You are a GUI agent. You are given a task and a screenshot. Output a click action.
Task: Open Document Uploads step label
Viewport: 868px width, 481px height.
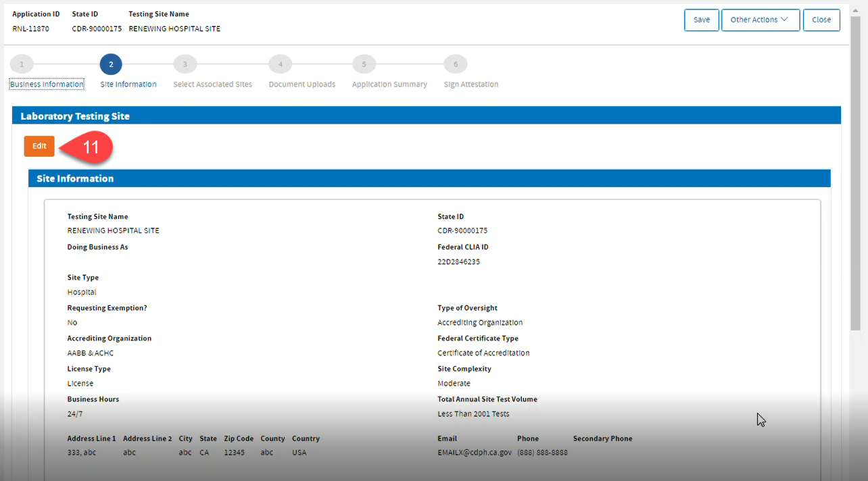click(302, 84)
